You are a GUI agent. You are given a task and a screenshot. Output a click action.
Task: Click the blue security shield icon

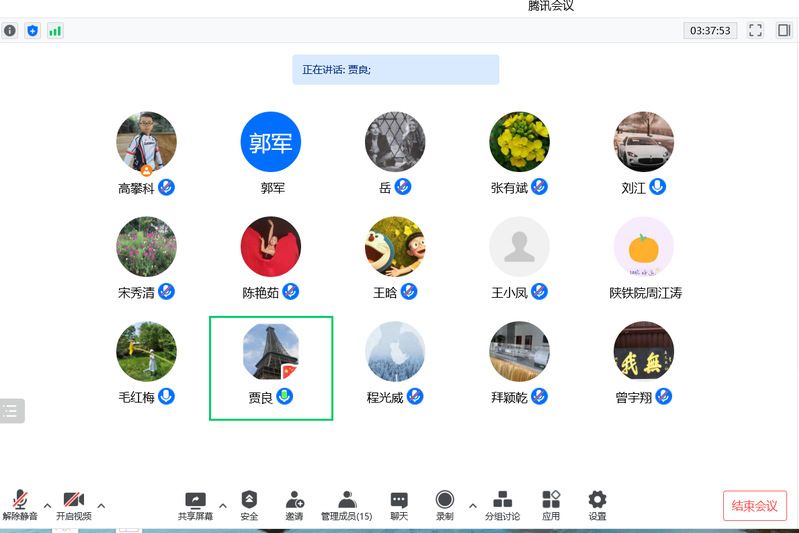(x=33, y=31)
